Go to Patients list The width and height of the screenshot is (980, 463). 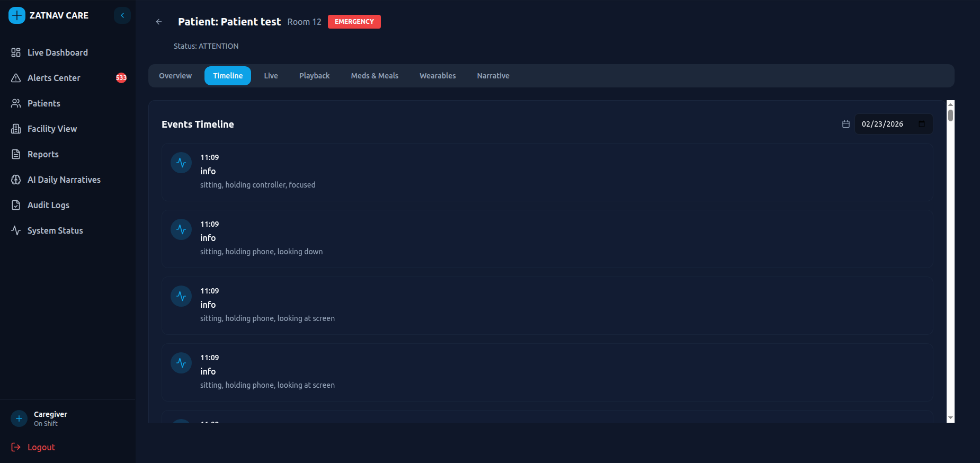[43, 103]
